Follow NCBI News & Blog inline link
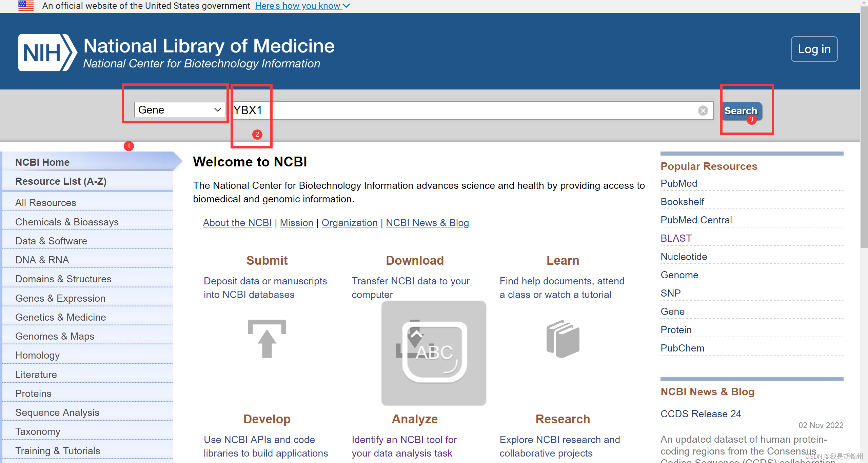This screenshot has height=463, width=868. coord(427,223)
